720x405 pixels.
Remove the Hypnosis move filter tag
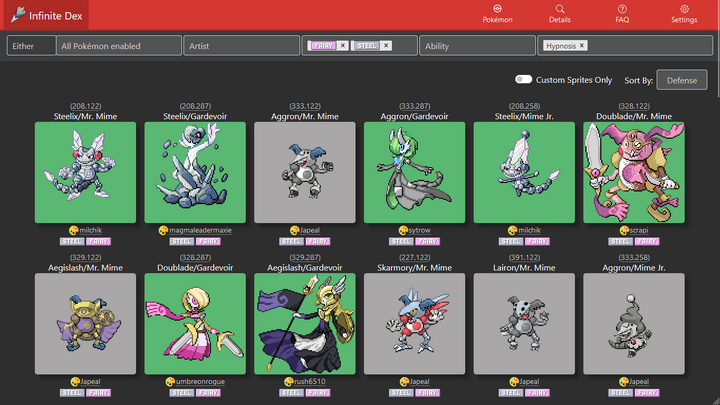pos(582,45)
